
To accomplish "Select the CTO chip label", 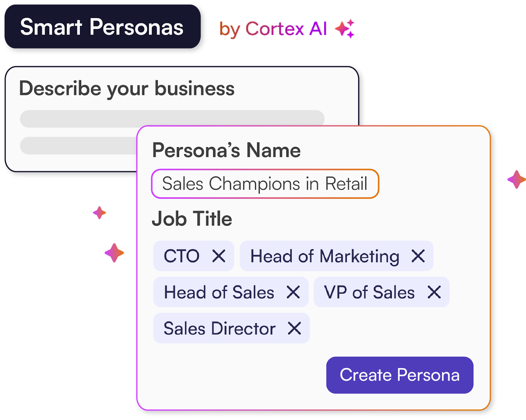I will 181,256.
